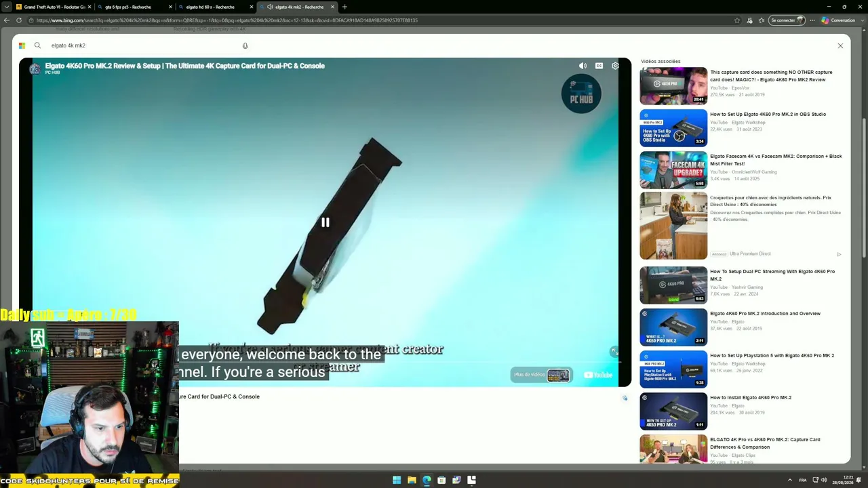Mute the video using the speaker icon
The image size is (868, 488).
point(583,66)
